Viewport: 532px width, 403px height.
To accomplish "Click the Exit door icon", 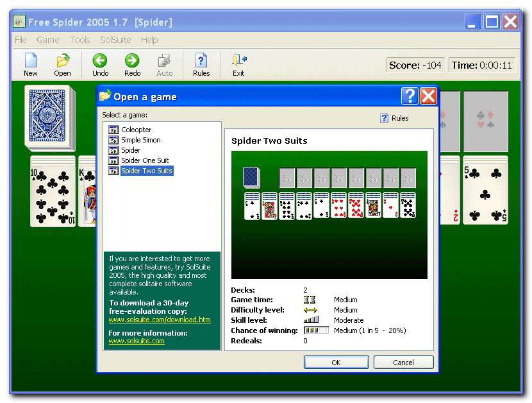I will (x=239, y=60).
